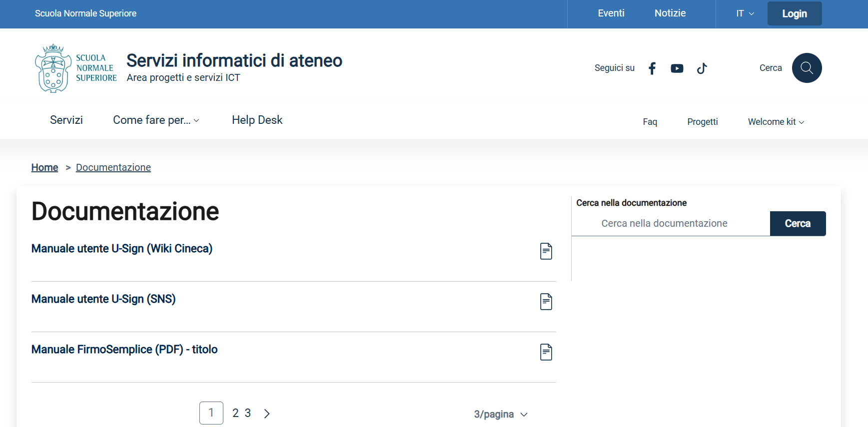Open the Help Desk menu item

(257, 120)
